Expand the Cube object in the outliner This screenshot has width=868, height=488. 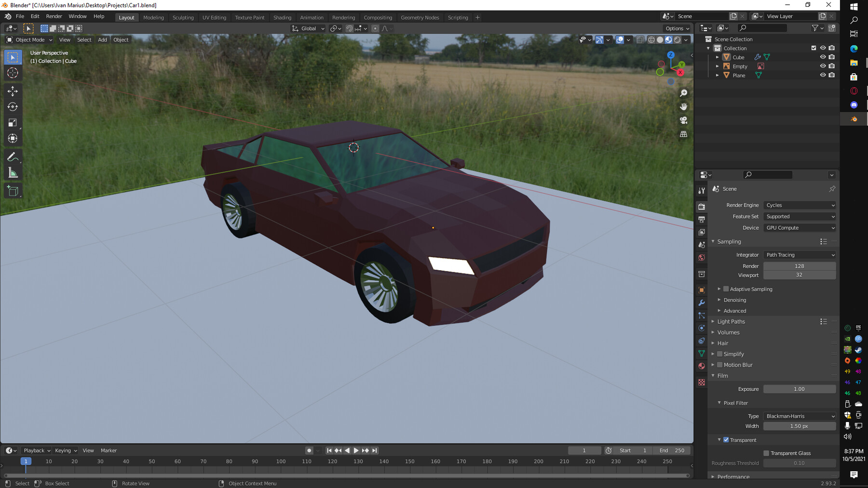717,57
